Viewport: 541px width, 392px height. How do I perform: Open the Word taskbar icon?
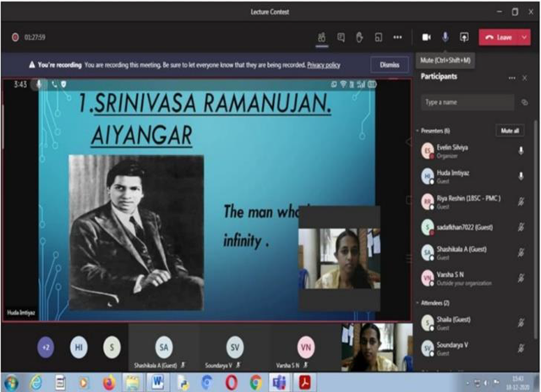[158, 383]
